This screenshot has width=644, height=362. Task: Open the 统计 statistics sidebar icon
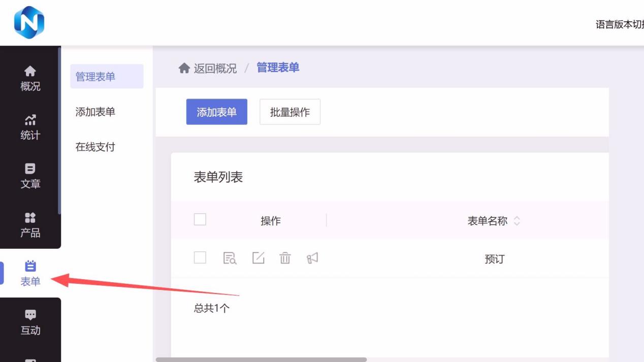[30, 127]
